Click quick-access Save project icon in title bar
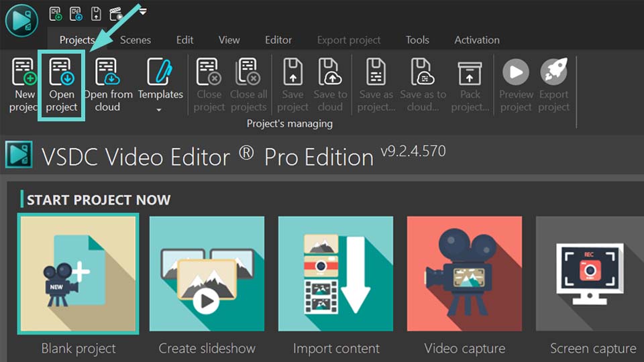644x362 pixels. coord(96,13)
